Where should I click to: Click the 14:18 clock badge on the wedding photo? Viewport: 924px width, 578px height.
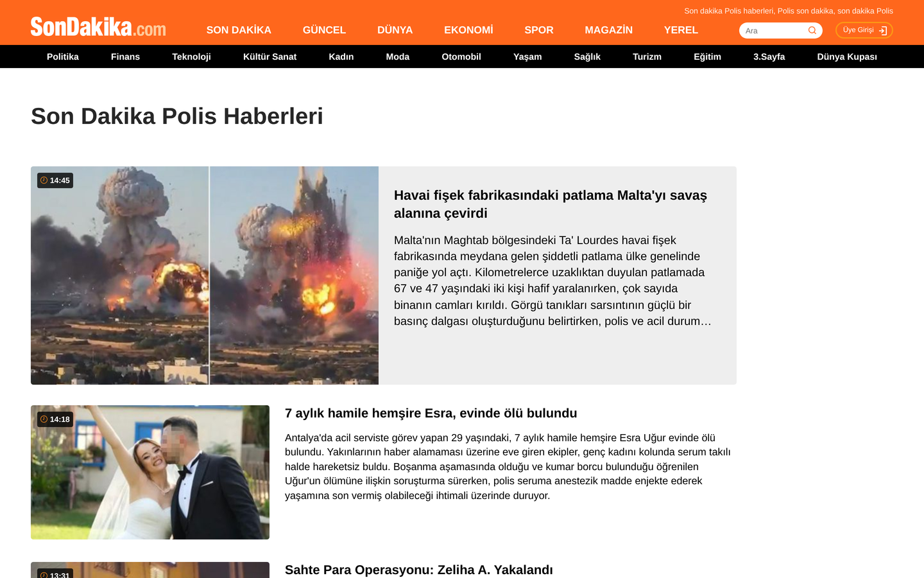pyautogui.click(x=55, y=419)
